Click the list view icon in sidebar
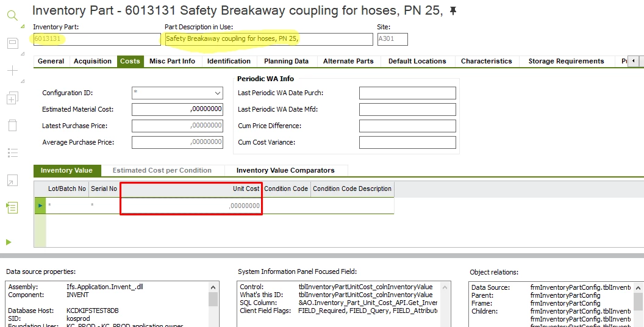 tap(13, 153)
